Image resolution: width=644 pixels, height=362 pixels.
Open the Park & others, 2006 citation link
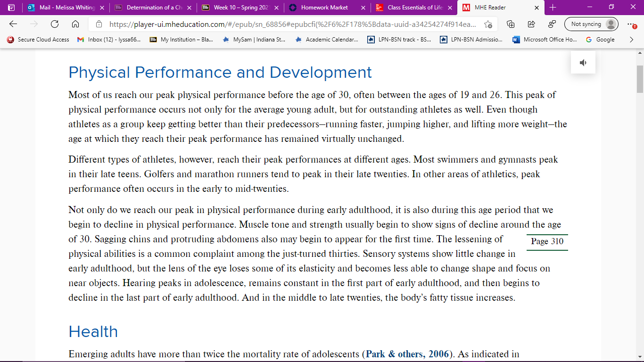pos(407,354)
